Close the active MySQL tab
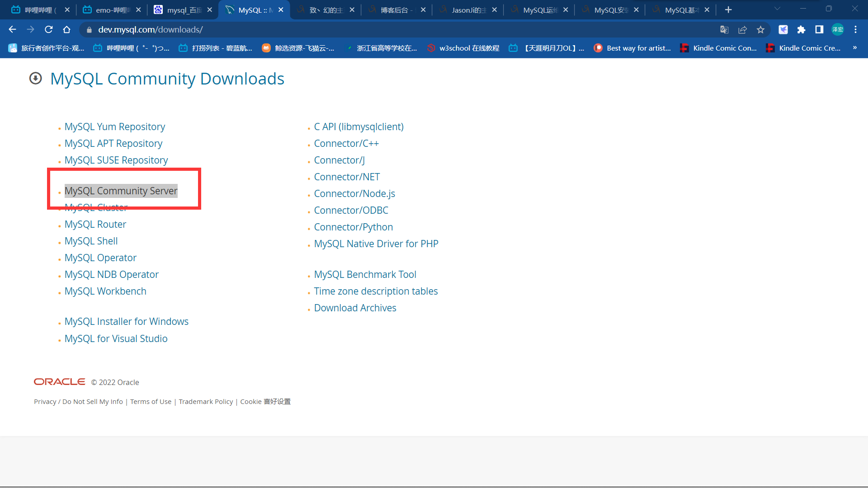 [x=281, y=9]
